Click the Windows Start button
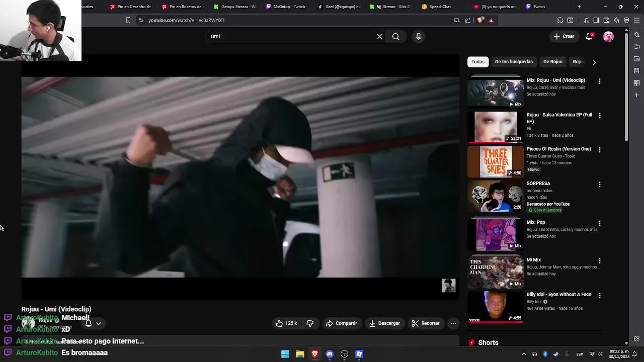 coord(285,354)
